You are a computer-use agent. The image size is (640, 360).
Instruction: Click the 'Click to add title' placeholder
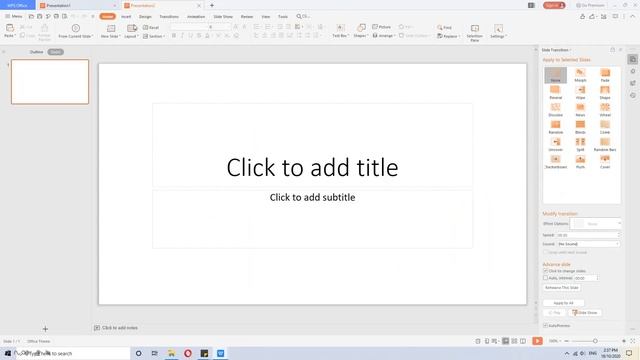[x=312, y=145]
